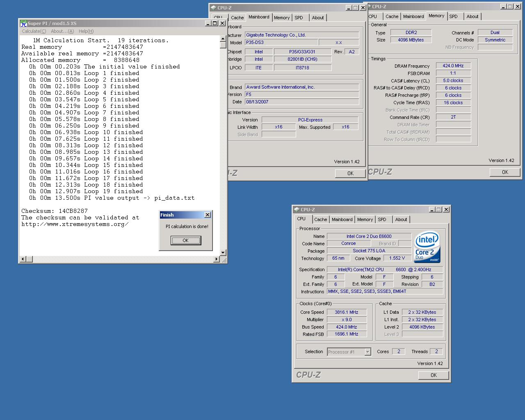525x420 pixels.
Task: Open Mainboard tab in Memory CPU-Z window
Action: (413, 16)
